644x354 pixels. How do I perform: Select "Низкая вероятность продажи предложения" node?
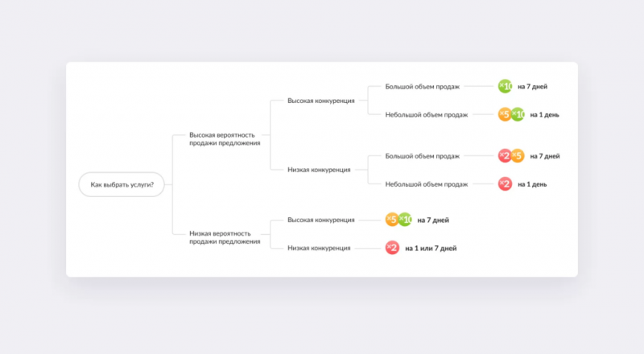225,237
